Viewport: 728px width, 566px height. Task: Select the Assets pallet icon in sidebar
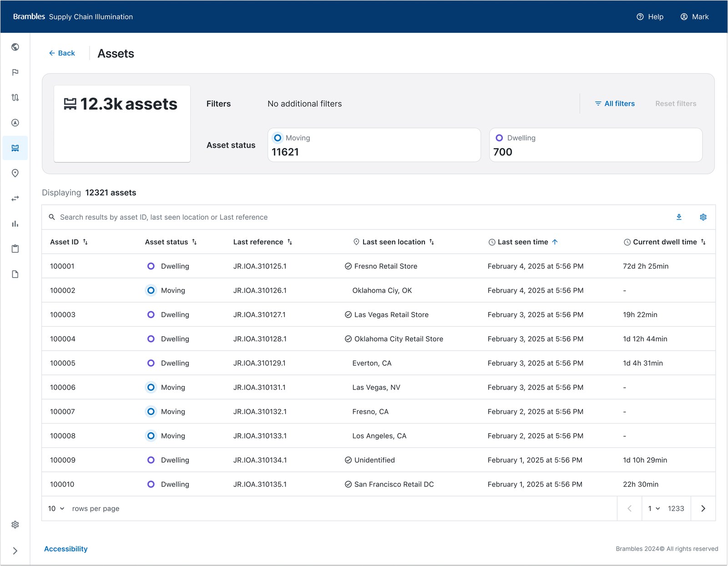[x=15, y=148]
